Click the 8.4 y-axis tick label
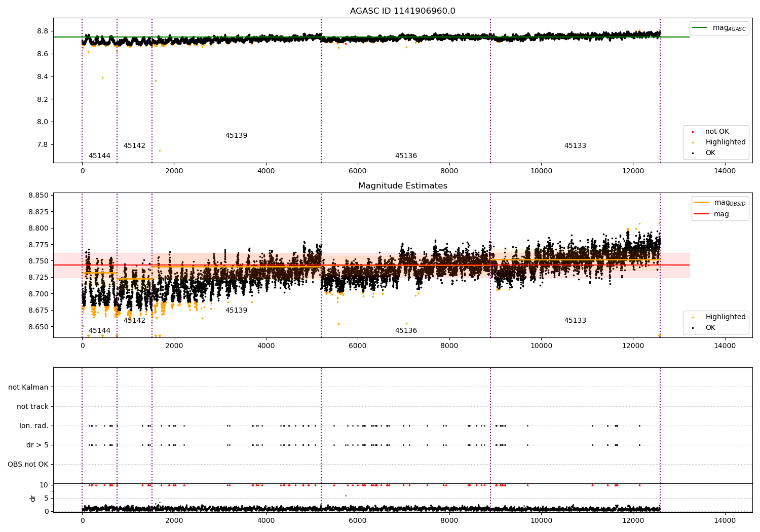 [x=42, y=77]
